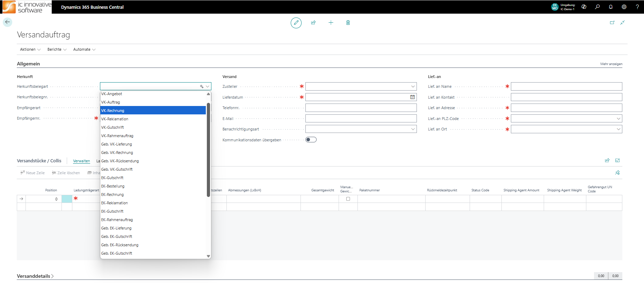
Task: Open the calendar picker for Lieferdatum
Action: pos(412,97)
